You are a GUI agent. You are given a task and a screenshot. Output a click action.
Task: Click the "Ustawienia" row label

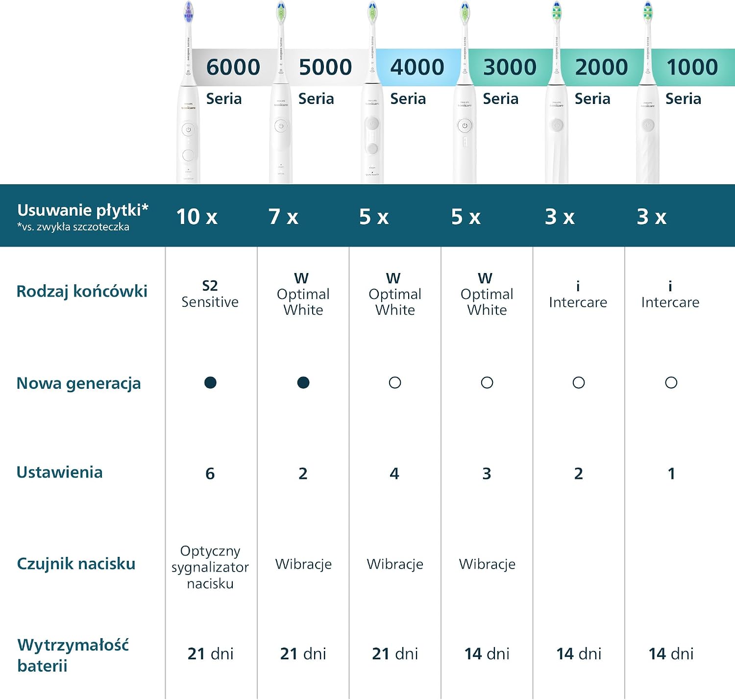(x=59, y=472)
